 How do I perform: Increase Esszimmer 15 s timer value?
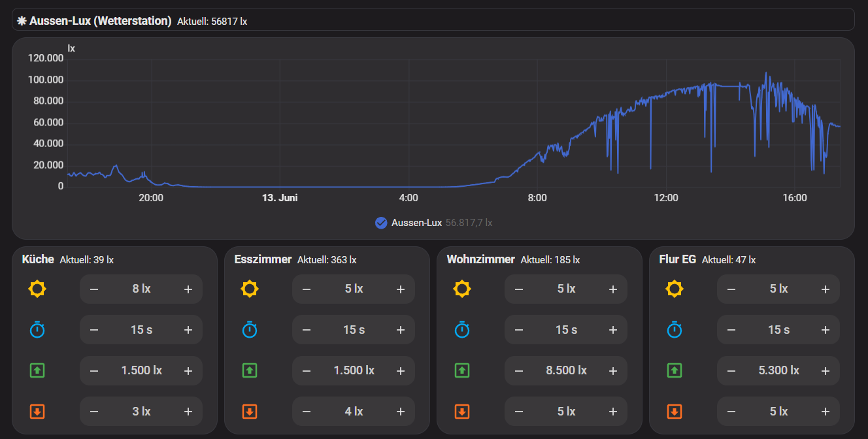click(401, 330)
